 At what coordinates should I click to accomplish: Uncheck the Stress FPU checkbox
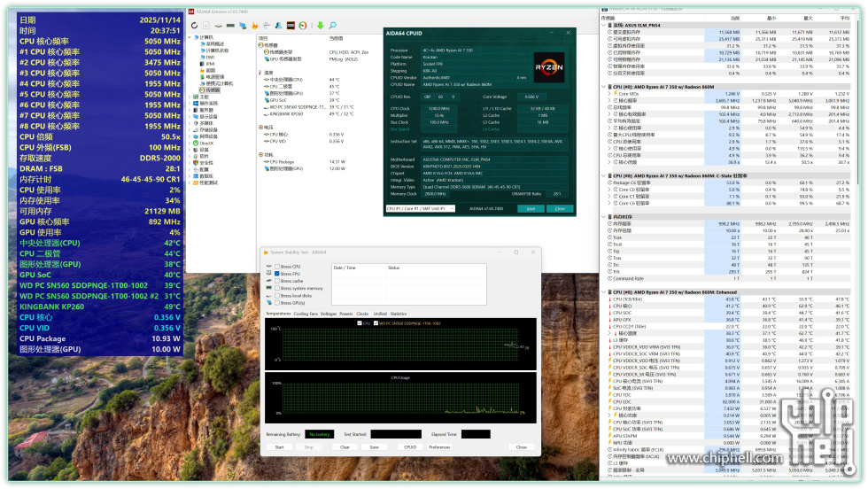pos(275,274)
